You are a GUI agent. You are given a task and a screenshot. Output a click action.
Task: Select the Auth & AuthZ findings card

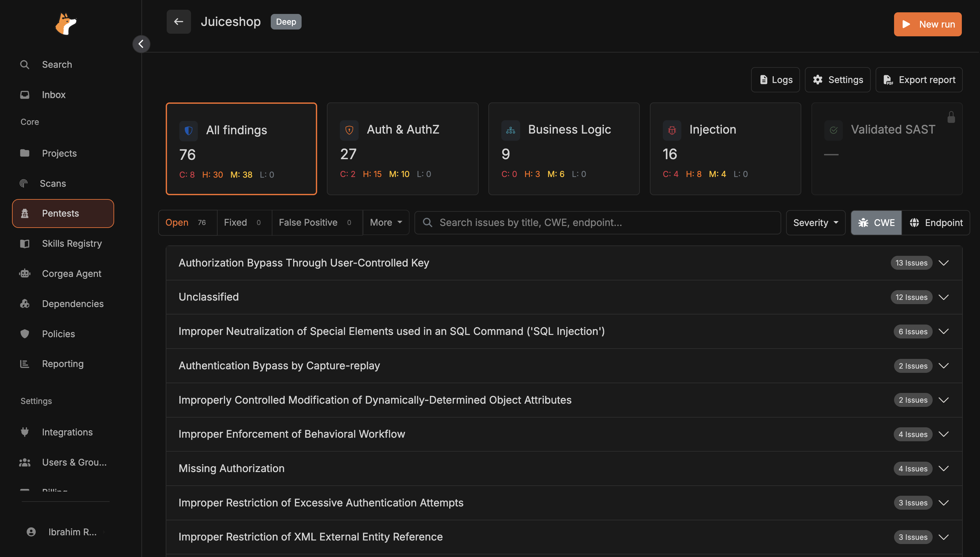(x=402, y=149)
